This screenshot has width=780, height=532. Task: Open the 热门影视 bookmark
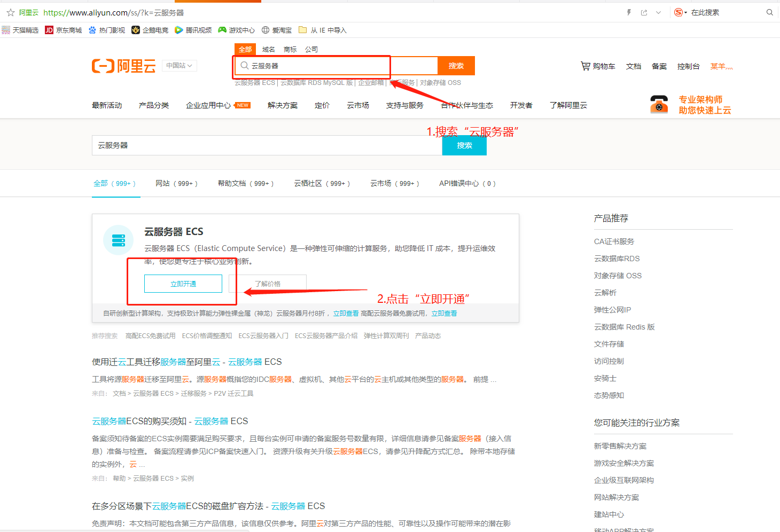(107, 30)
